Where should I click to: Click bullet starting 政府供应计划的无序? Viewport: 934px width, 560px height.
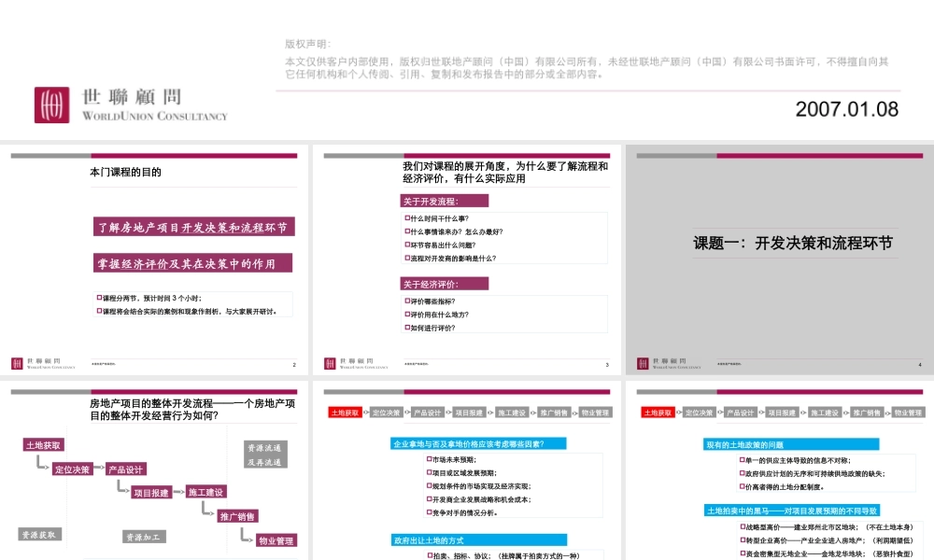click(x=813, y=474)
